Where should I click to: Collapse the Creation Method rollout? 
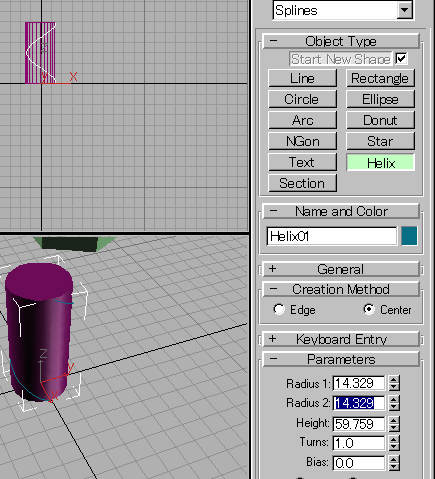(341, 289)
